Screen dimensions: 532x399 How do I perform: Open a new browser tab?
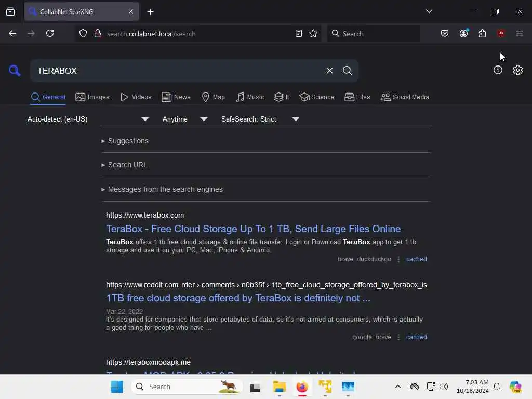(150, 12)
